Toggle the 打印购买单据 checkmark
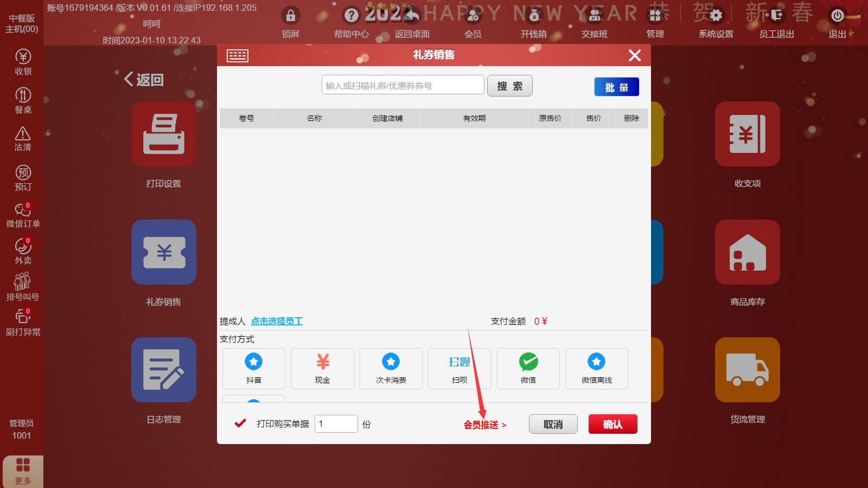This screenshot has height=488, width=868. tap(240, 423)
